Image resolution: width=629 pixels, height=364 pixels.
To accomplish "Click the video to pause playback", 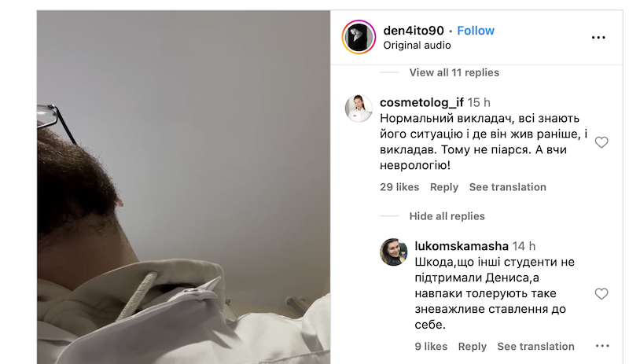I will (x=183, y=187).
